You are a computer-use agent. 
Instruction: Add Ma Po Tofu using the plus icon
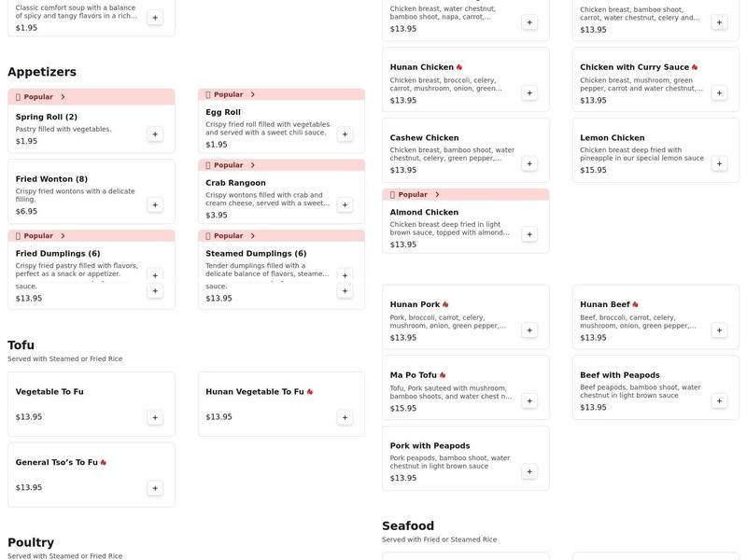pyautogui.click(x=528, y=399)
